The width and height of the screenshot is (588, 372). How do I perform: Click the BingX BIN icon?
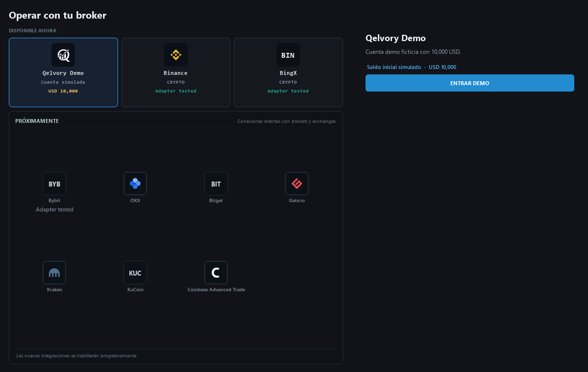point(288,55)
